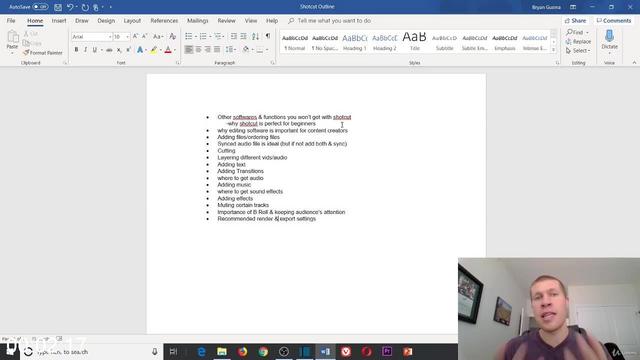Decrease paragraph indent
The image size is (640, 360).
[x=233, y=37]
